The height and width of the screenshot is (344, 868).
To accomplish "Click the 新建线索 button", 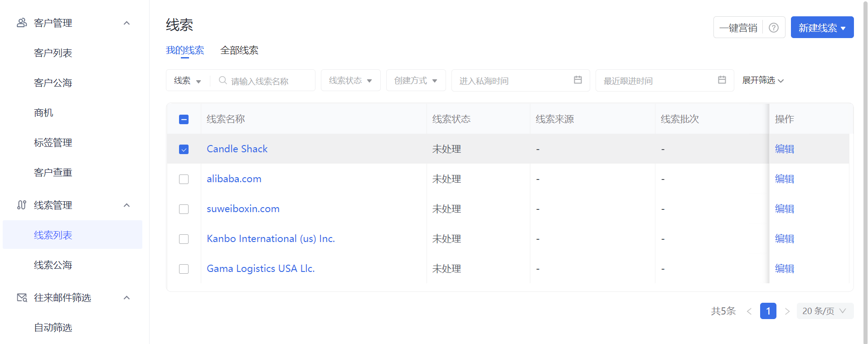I will coord(822,28).
